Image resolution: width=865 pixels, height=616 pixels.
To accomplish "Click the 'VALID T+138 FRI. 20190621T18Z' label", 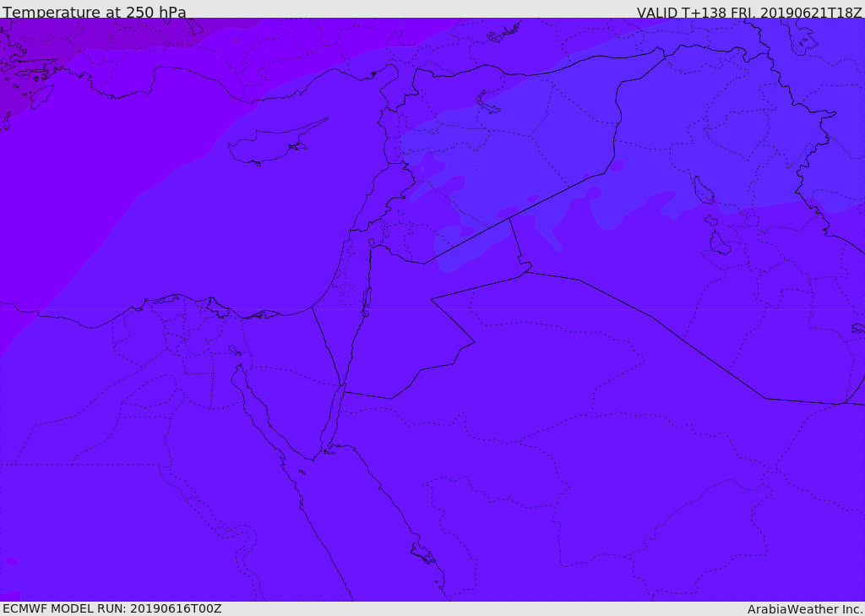I will 749,12.
